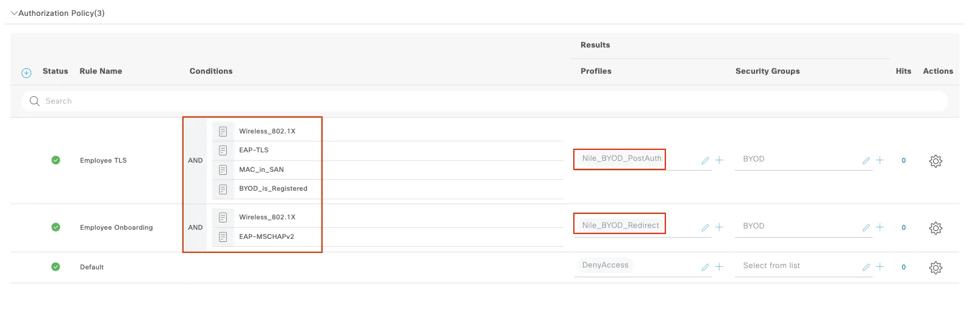
Task: Add a new authorization rule
Action: [x=26, y=73]
